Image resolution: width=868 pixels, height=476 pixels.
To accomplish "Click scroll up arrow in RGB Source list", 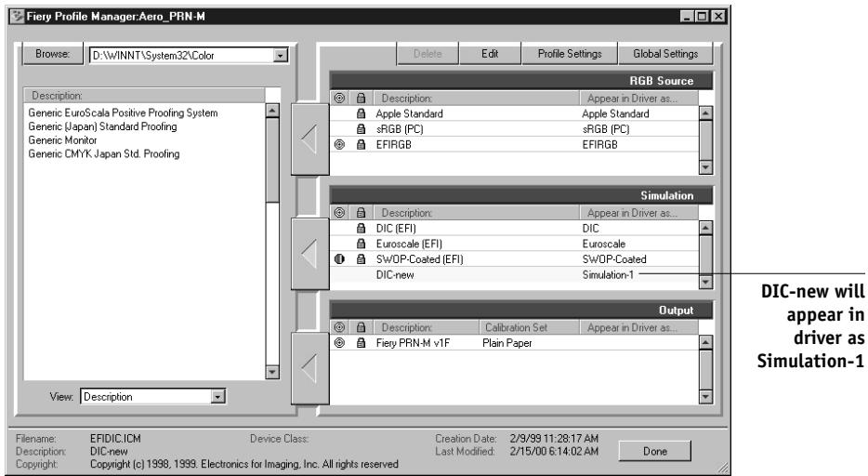I will [x=705, y=113].
